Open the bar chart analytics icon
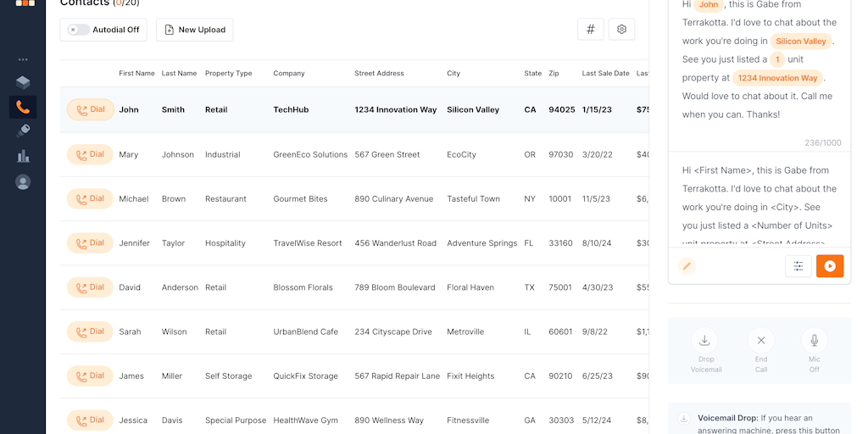This screenshot has height=434, width=868. (23, 156)
